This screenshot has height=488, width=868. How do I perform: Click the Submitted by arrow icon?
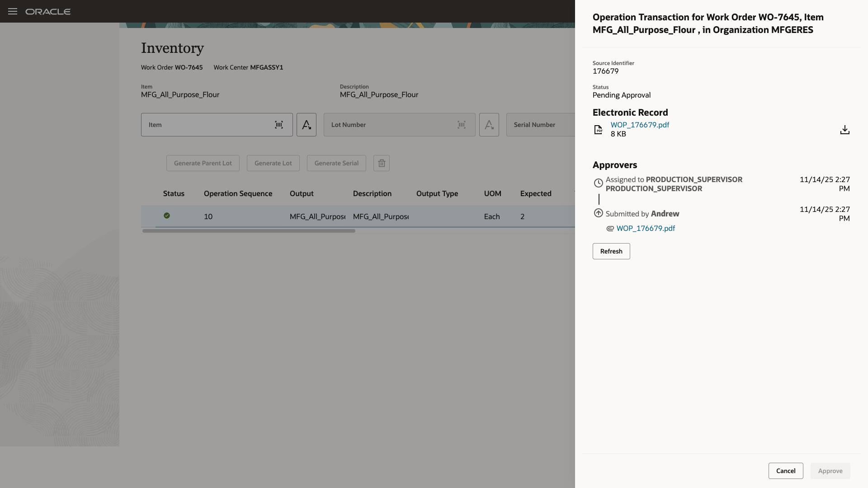[598, 213]
